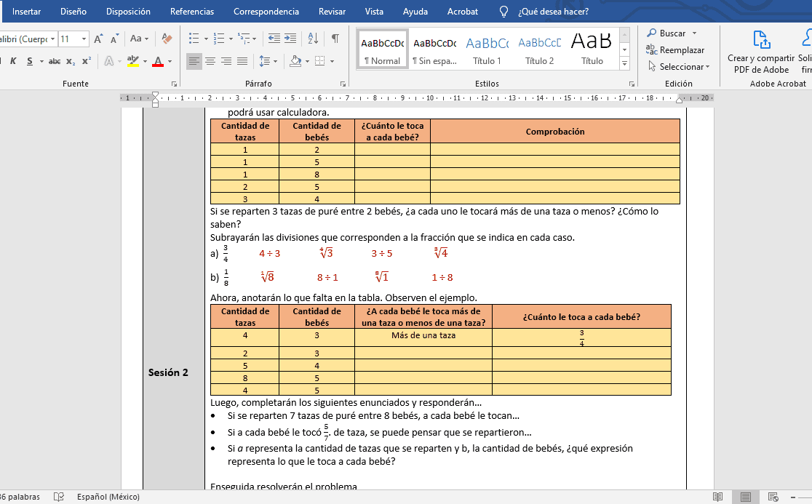812x504 pixels.
Task: Apply yellow text highlight color
Action: [x=132, y=61]
